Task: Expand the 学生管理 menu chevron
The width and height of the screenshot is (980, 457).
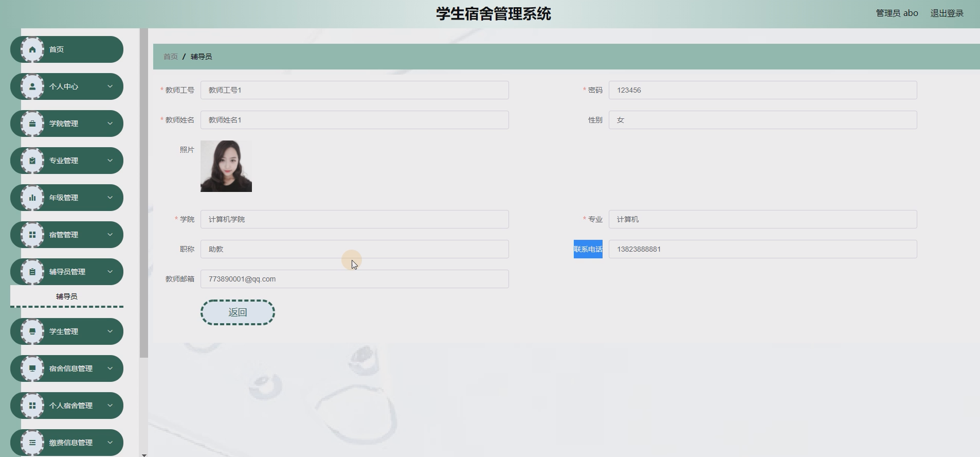Action: click(x=110, y=331)
